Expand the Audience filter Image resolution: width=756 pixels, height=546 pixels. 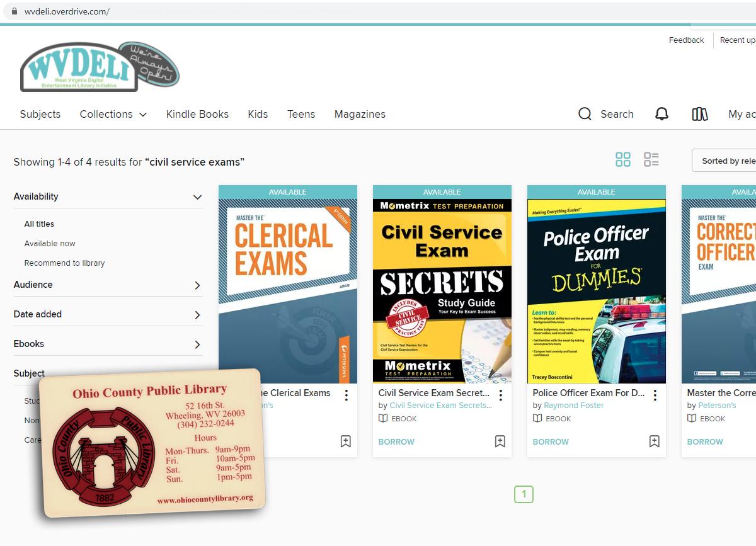click(197, 285)
